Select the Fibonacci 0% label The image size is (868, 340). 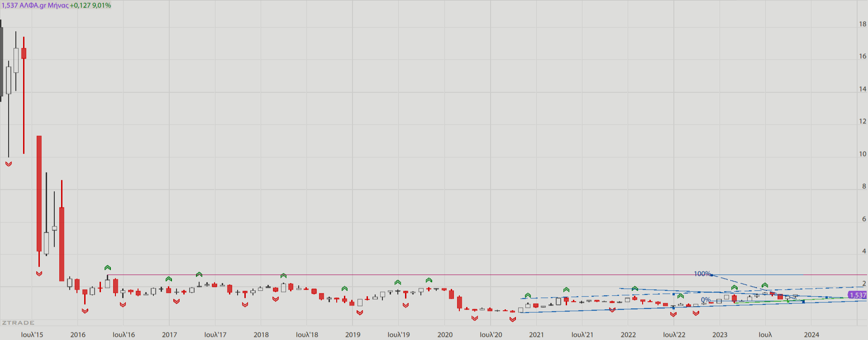click(x=706, y=300)
